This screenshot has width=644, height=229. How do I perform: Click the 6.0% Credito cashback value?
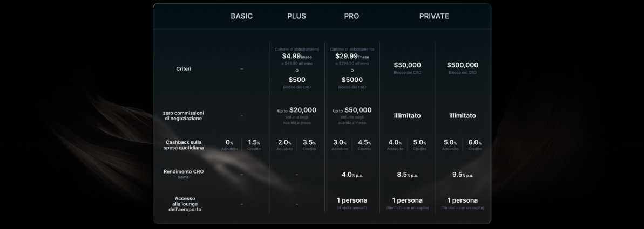tap(474, 143)
